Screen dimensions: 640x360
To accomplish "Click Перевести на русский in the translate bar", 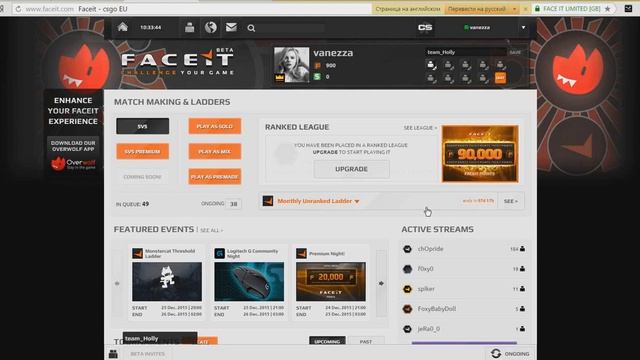I will click(477, 9).
